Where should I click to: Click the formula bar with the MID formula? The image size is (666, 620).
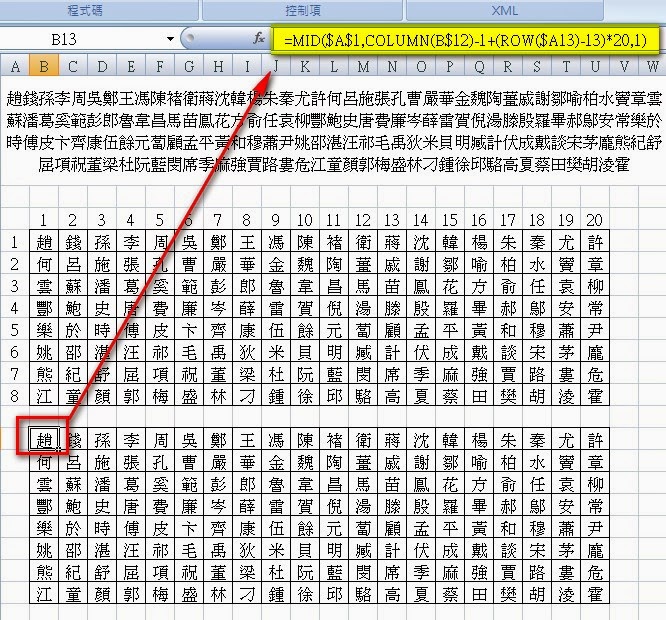pos(466,40)
